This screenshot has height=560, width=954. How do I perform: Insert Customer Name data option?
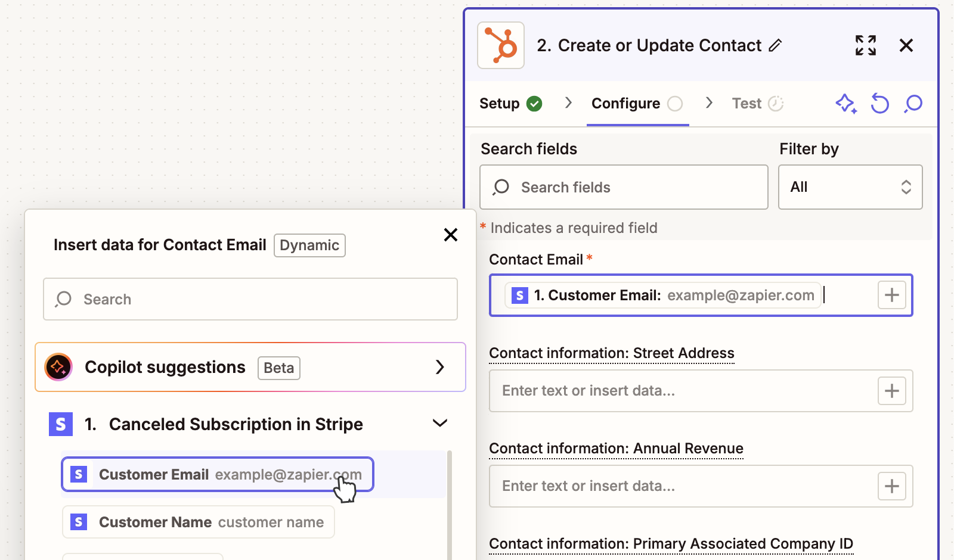coord(199,522)
